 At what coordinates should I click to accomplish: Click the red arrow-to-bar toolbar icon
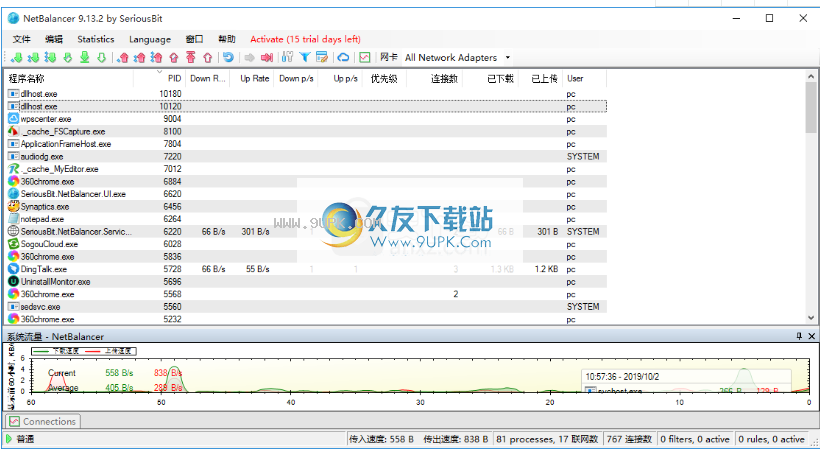tap(267, 58)
